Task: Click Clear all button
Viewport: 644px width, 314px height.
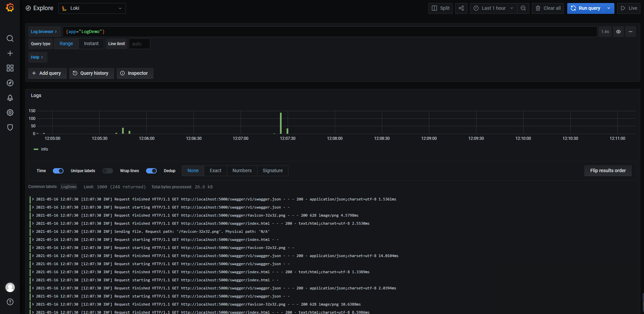Action: pos(548,8)
